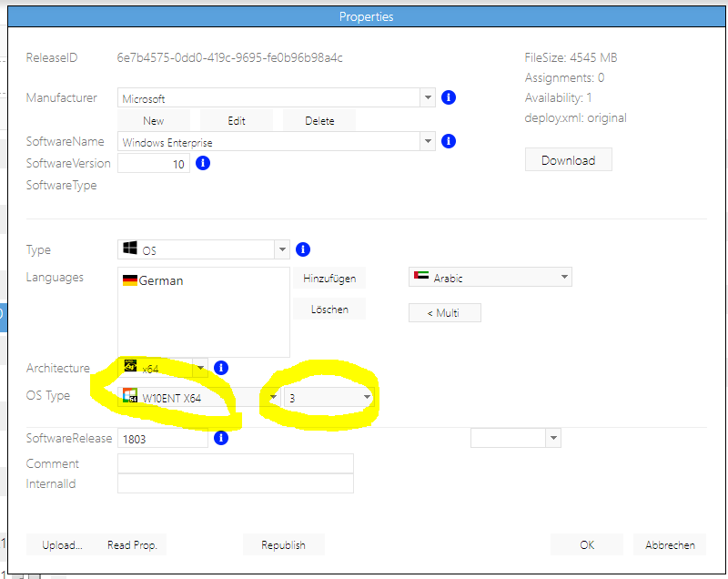Click the info icon next to Type

(303, 249)
